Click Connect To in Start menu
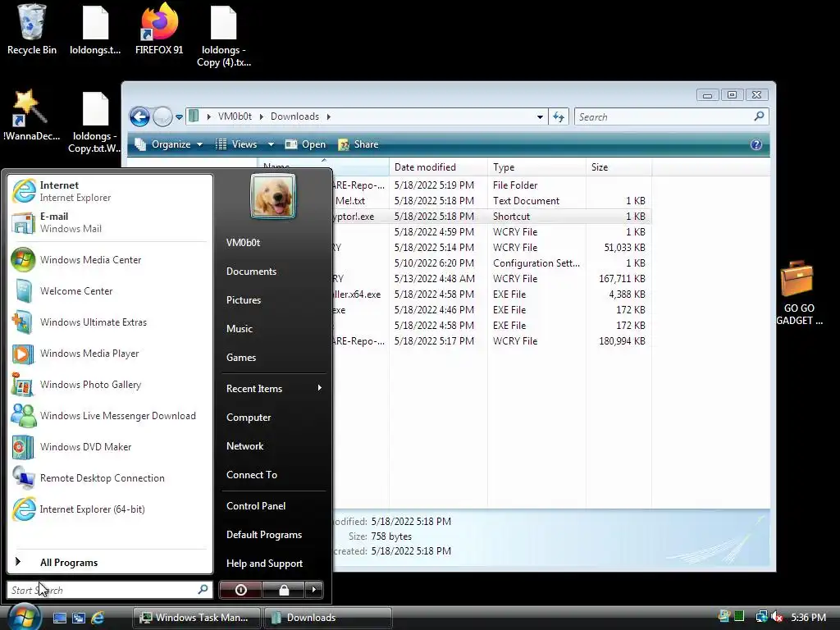Image resolution: width=840 pixels, height=630 pixels. coord(274,475)
